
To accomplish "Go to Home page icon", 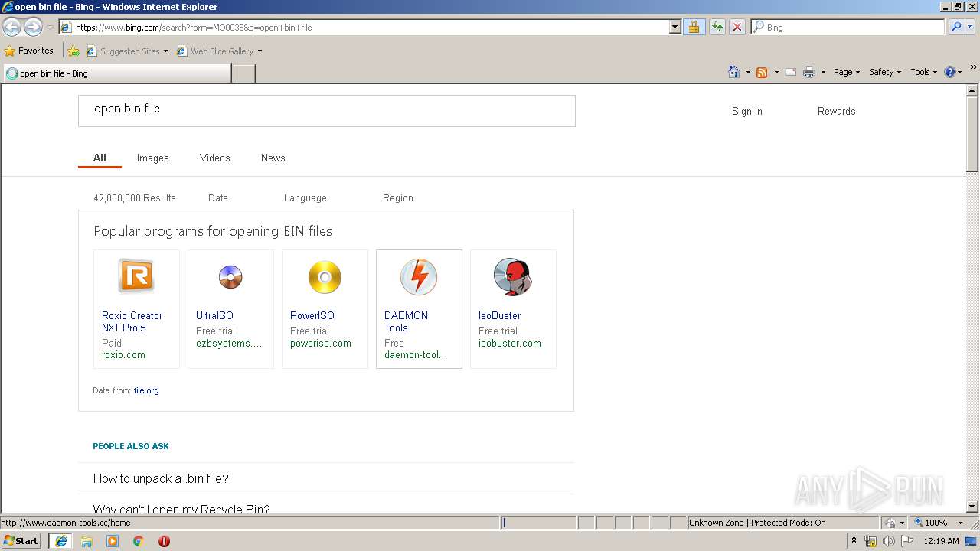I will pyautogui.click(x=734, y=72).
